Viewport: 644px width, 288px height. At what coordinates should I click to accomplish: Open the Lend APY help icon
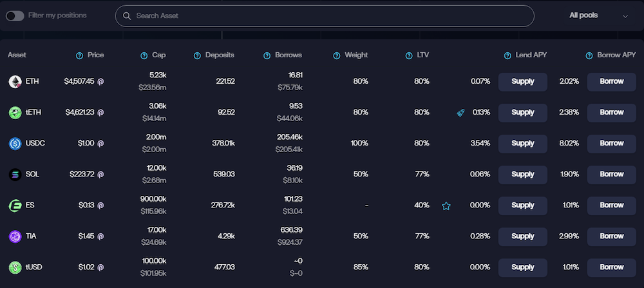click(507, 55)
